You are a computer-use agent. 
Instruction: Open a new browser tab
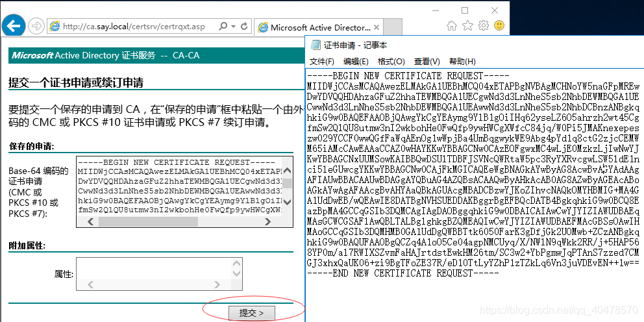[x=392, y=27]
